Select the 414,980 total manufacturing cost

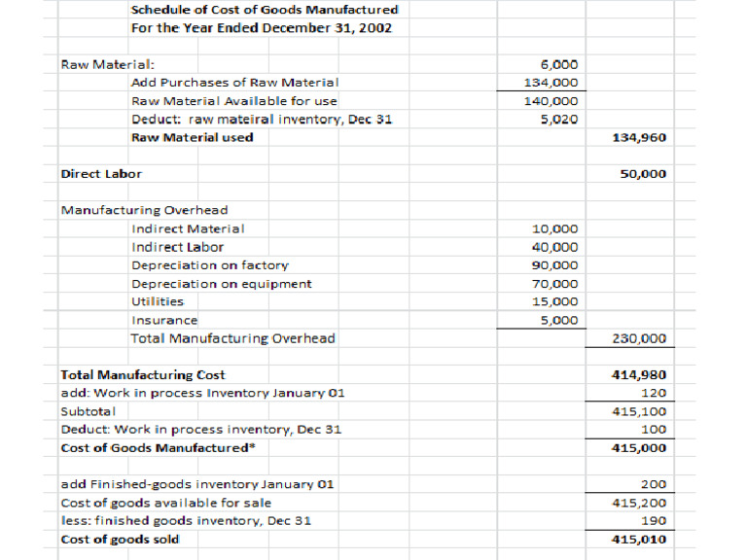[639, 375]
